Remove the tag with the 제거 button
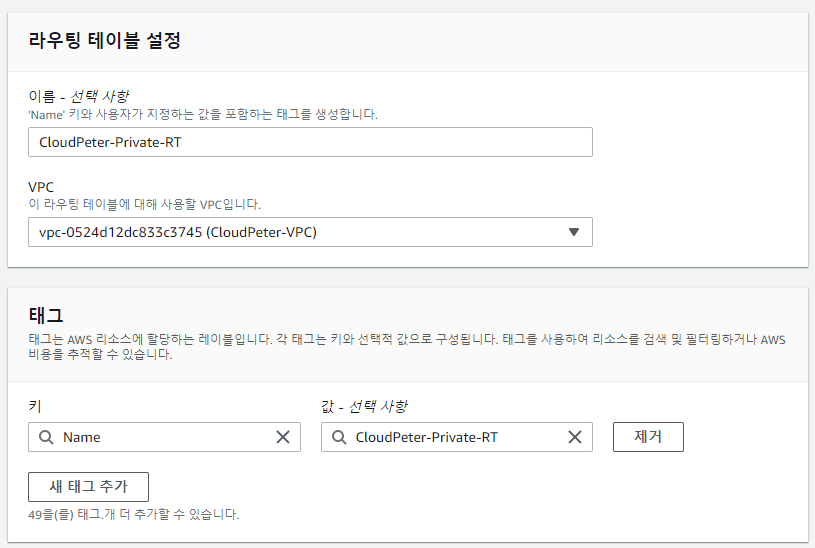 click(x=648, y=437)
